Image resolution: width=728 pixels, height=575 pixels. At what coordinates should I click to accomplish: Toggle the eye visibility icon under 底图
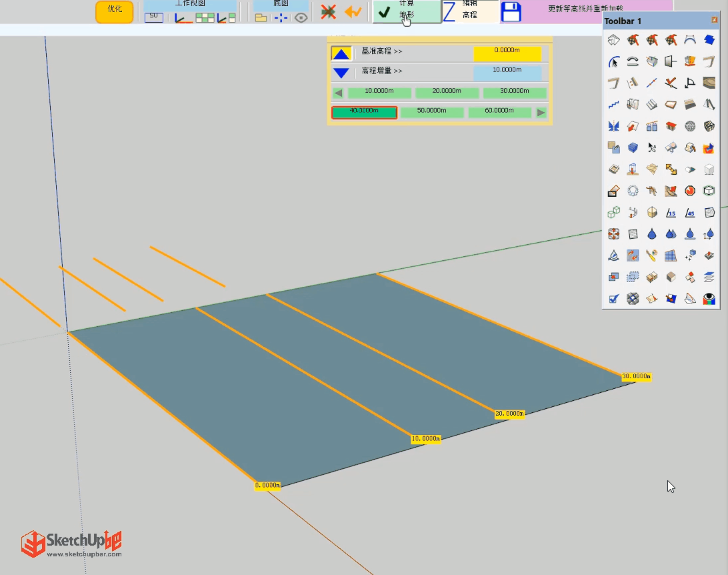click(301, 17)
